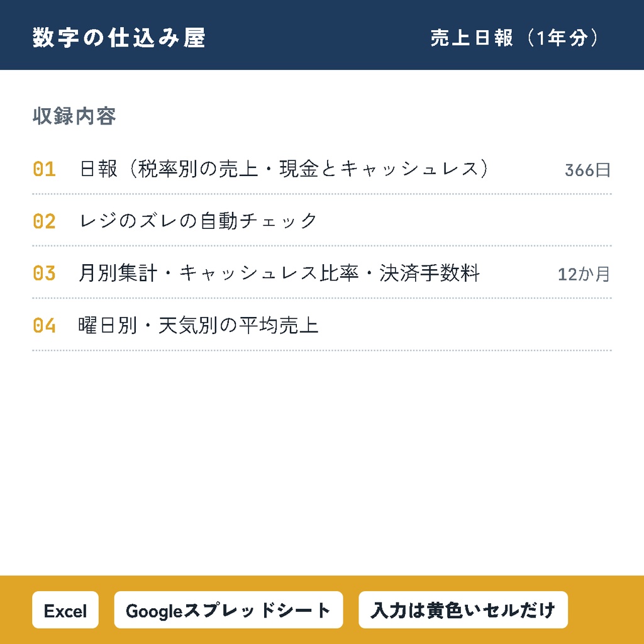Click the 数字の仕込み屋 brand title

[x=119, y=38]
